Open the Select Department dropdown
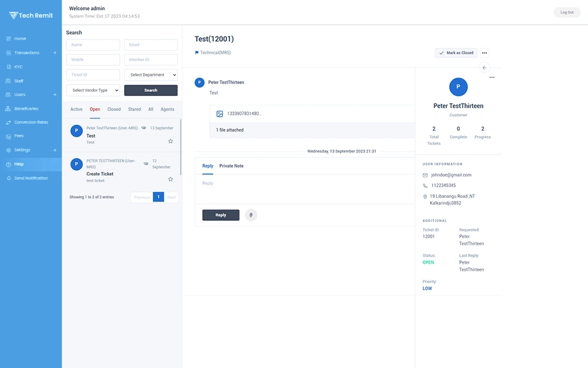 [151, 75]
